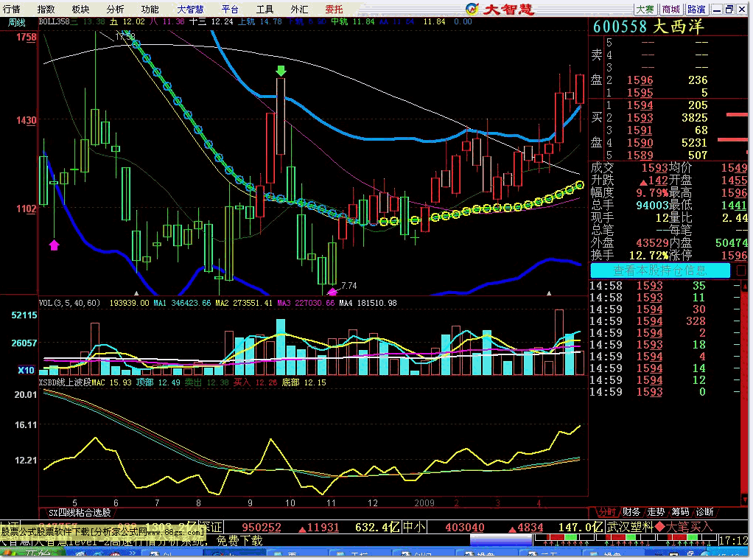This screenshot has height=560, width=753.
Task: Open the 功能 menu
Action: coord(150,9)
